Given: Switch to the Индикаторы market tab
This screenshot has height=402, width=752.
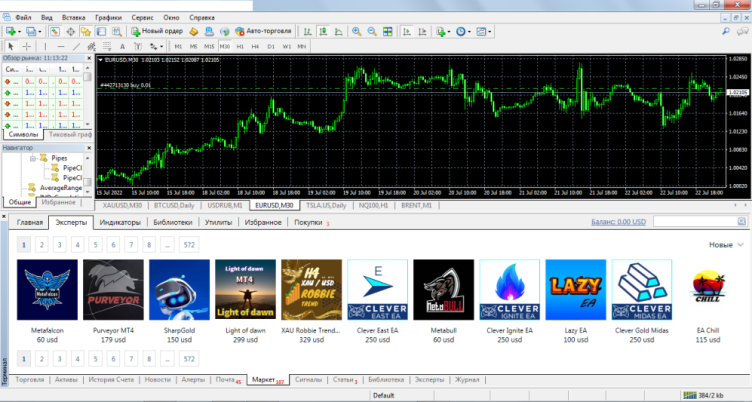Looking at the screenshot, I should 120,222.
